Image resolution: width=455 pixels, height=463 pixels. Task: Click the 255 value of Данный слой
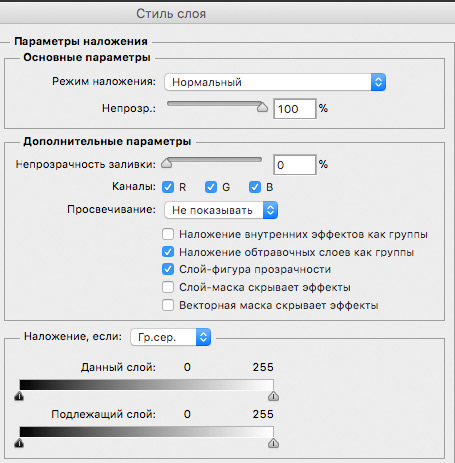click(x=263, y=367)
